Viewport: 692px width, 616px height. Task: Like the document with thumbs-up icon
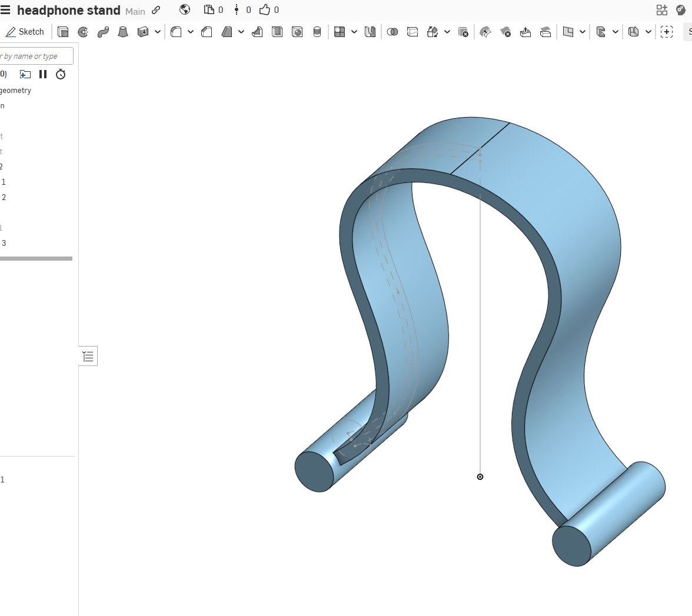click(264, 9)
